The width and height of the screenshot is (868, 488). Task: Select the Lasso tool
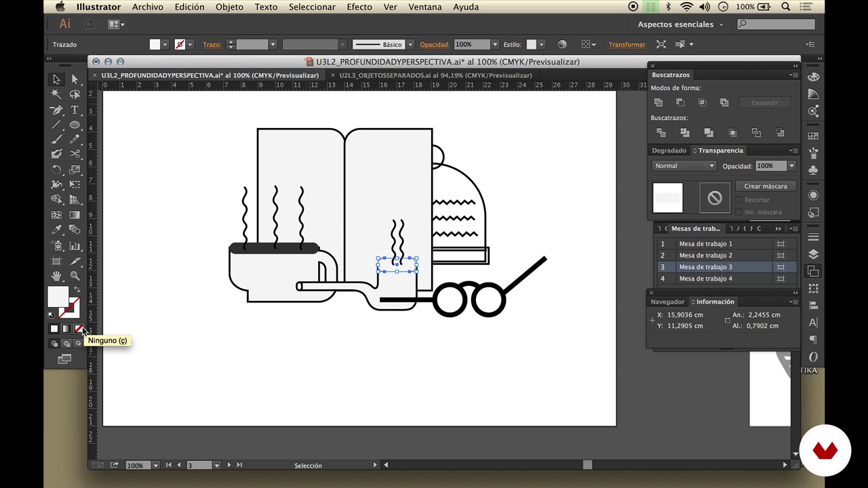[75, 94]
